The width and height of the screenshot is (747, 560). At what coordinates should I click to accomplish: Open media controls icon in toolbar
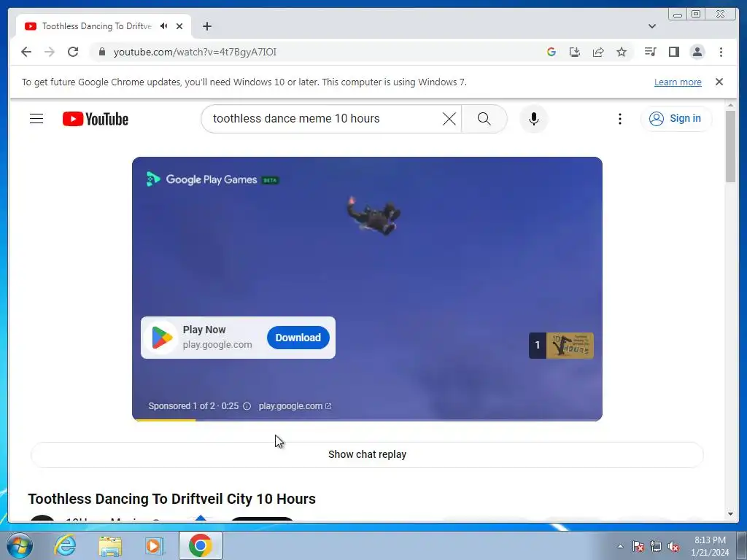[650, 52]
